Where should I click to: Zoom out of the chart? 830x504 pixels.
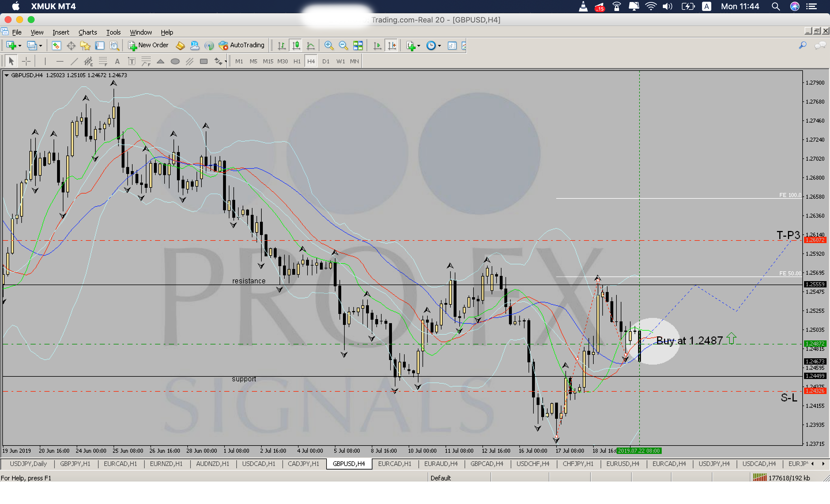[343, 45]
